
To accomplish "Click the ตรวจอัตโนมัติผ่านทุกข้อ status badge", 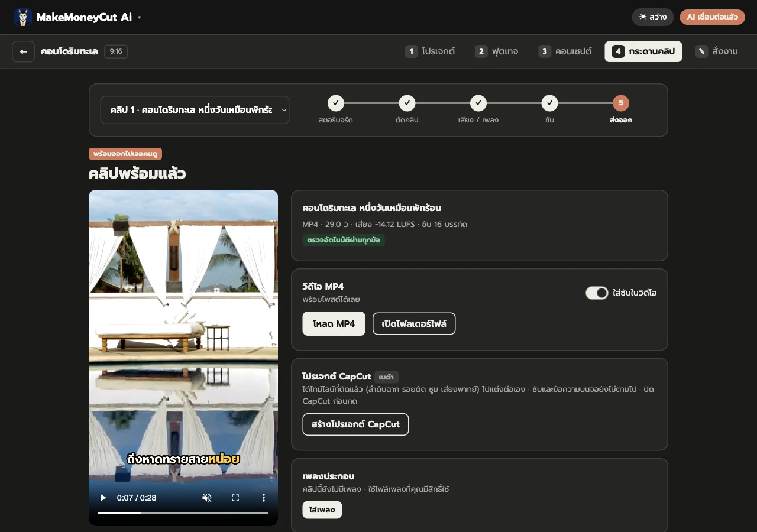I will click(344, 240).
